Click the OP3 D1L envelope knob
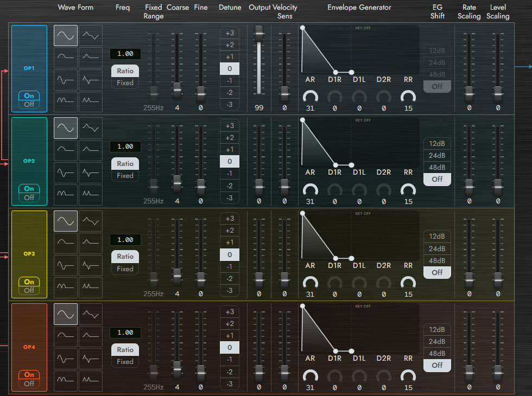 359,283
